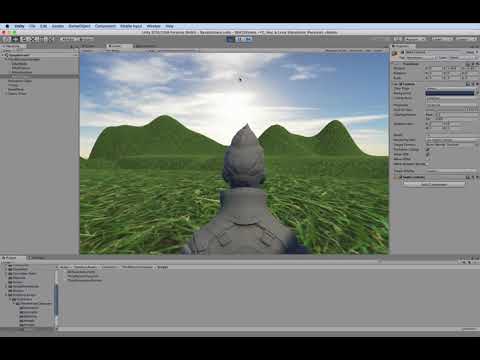Click the Step frame button
Screen dimensions: 480x360
[x=248, y=39]
